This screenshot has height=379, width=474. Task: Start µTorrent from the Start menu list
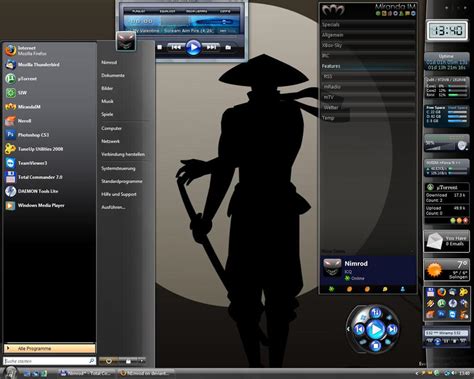(49, 79)
